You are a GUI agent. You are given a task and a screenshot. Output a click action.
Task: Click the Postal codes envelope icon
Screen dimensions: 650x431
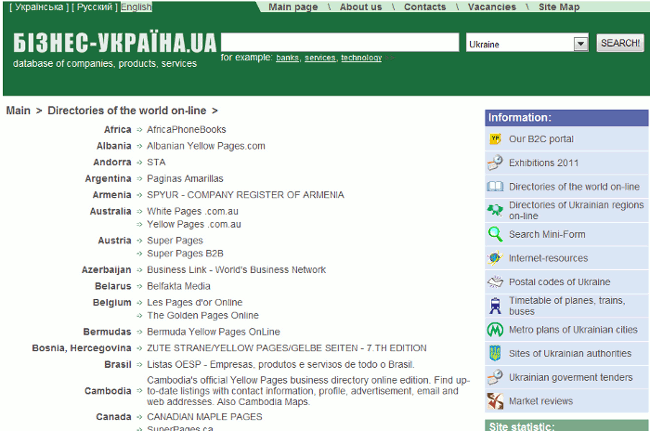click(495, 282)
